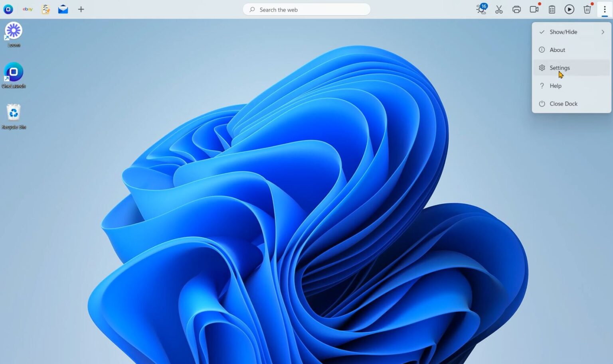Click the Search the web field
The height and width of the screenshot is (364, 613).
pos(306,9)
